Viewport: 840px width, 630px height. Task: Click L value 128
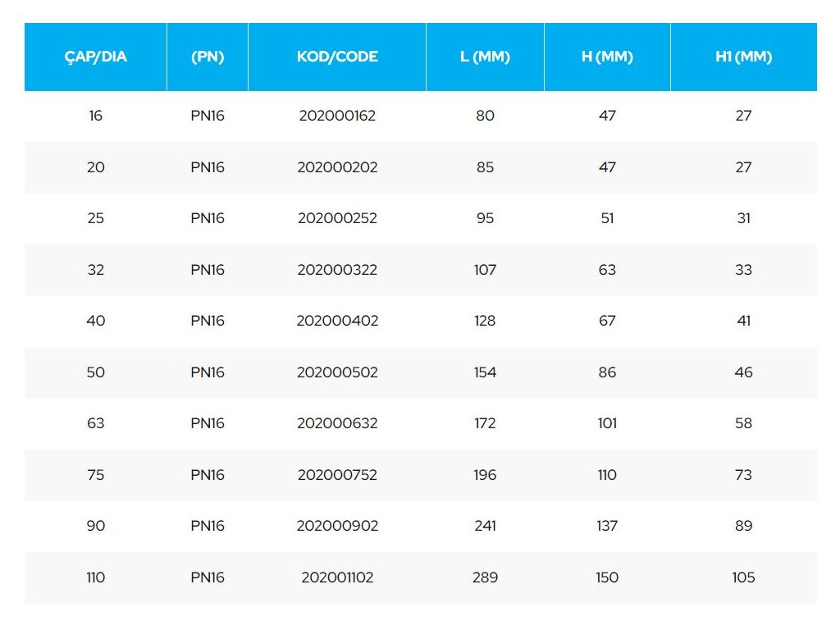tap(485, 321)
